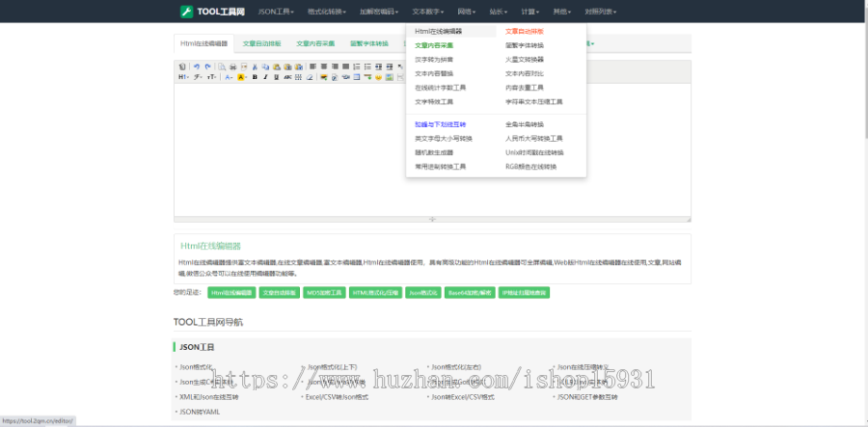This screenshot has height=427, width=868.
Task: Expand the 加解密/编码 navigation menu
Action: [379, 12]
